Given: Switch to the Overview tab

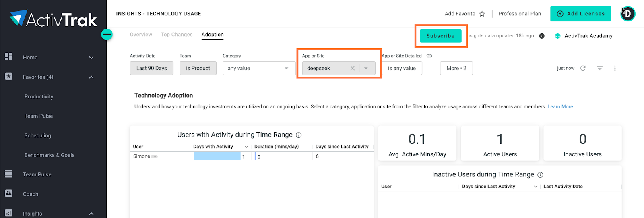Looking at the screenshot, I should click(x=141, y=35).
